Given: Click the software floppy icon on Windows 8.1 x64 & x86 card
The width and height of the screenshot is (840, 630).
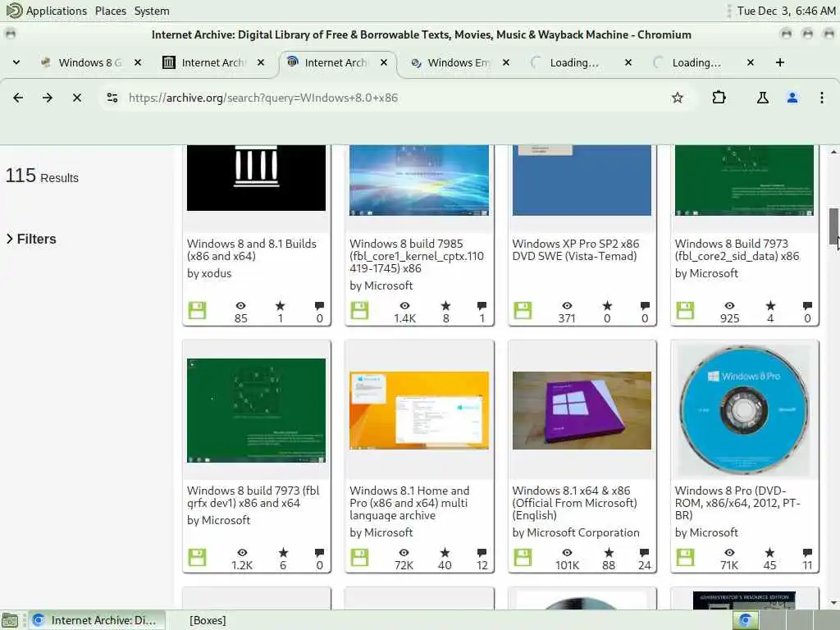Looking at the screenshot, I should tap(523, 557).
